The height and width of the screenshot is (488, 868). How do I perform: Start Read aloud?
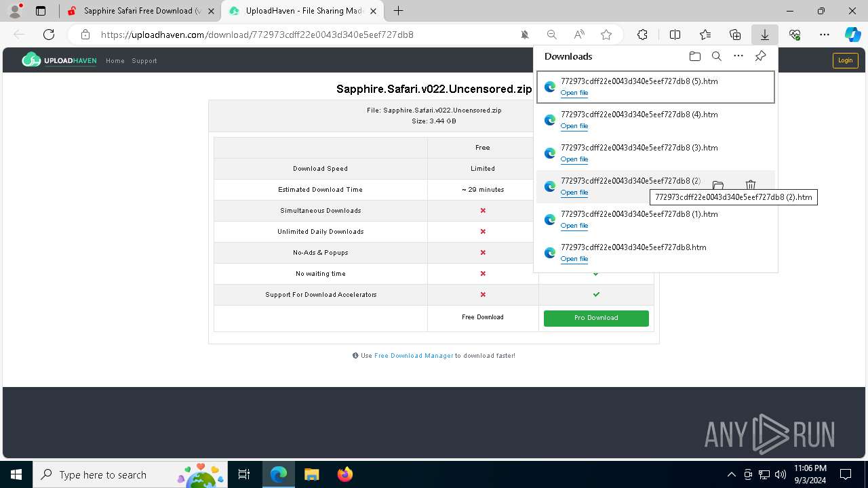579,35
